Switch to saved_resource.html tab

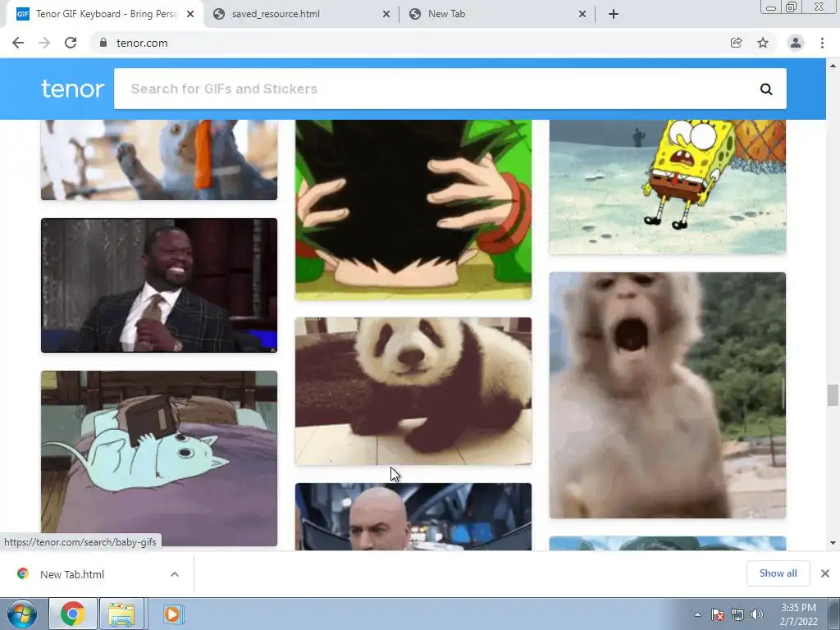(x=301, y=14)
